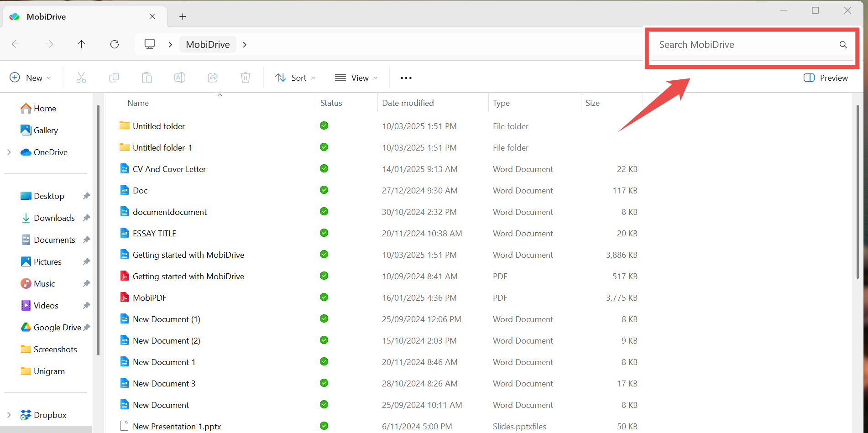This screenshot has height=433, width=868.
Task: Click the Delete trash can icon
Action: click(246, 78)
